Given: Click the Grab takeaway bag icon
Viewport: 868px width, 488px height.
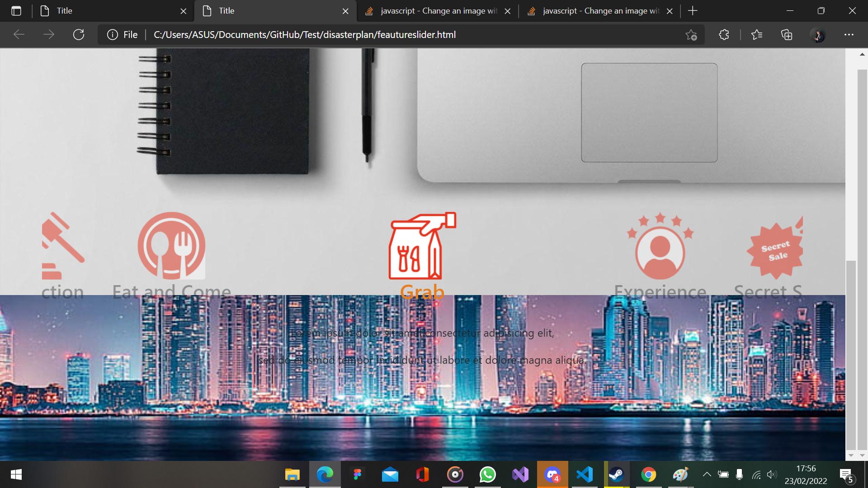Looking at the screenshot, I should (422, 246).
